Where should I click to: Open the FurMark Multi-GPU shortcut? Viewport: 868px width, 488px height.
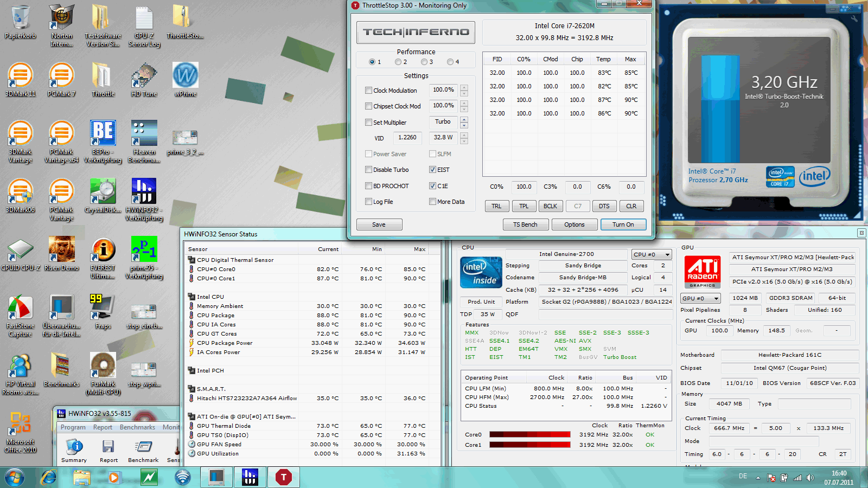103,374
